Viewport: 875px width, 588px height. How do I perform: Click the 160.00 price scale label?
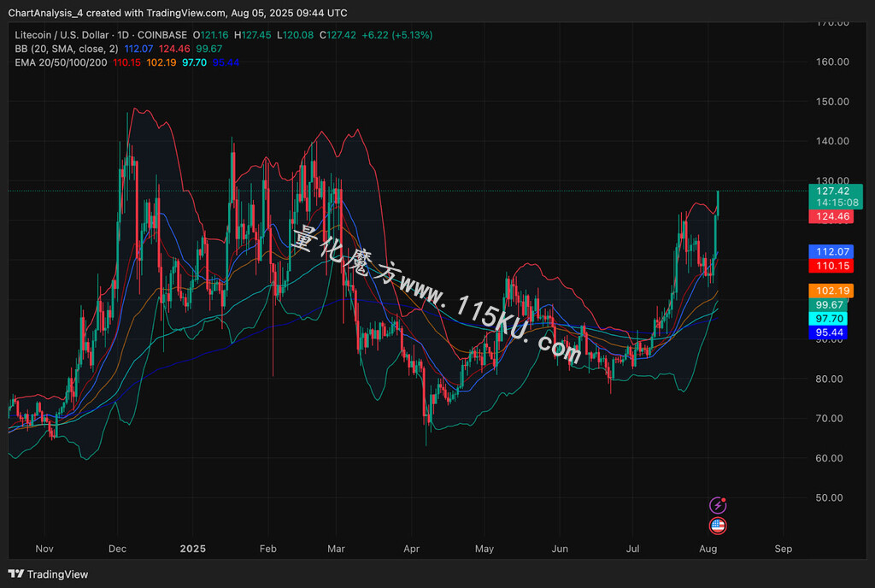click(832, 62)
